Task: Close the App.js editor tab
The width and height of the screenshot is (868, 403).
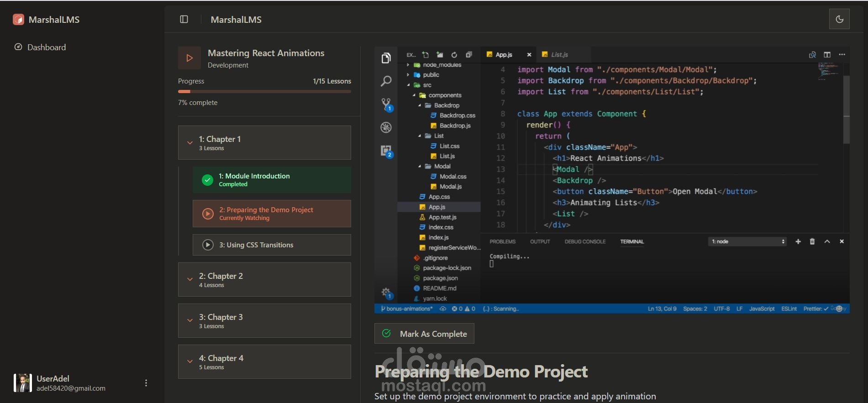Action: 529,55
